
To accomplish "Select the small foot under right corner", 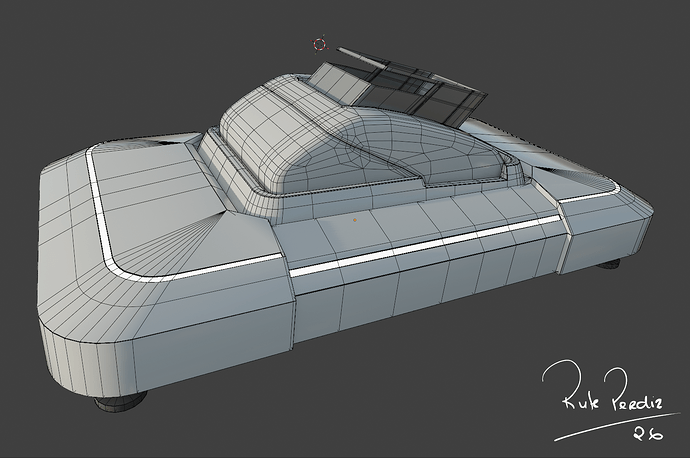I will click(609, 264).
